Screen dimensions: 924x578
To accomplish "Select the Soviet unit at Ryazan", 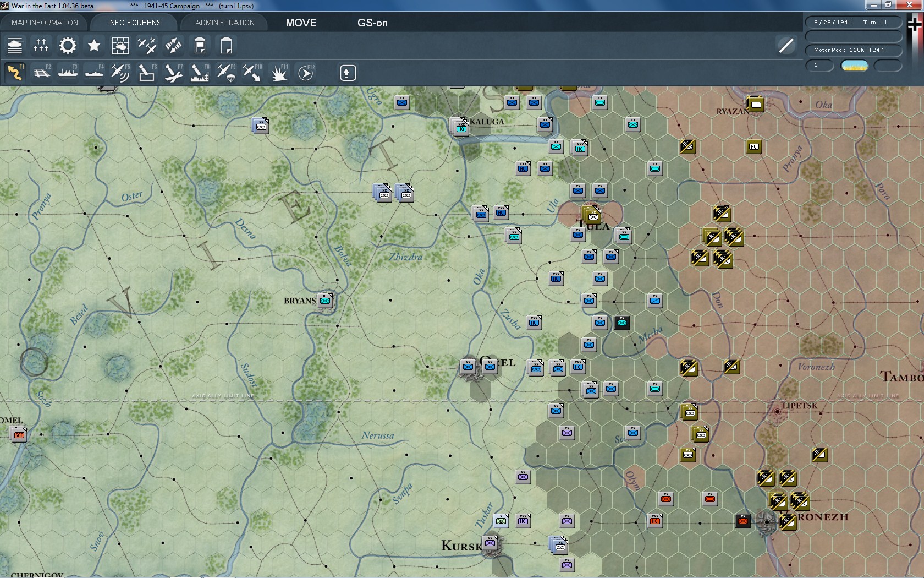I will [756, 103].
